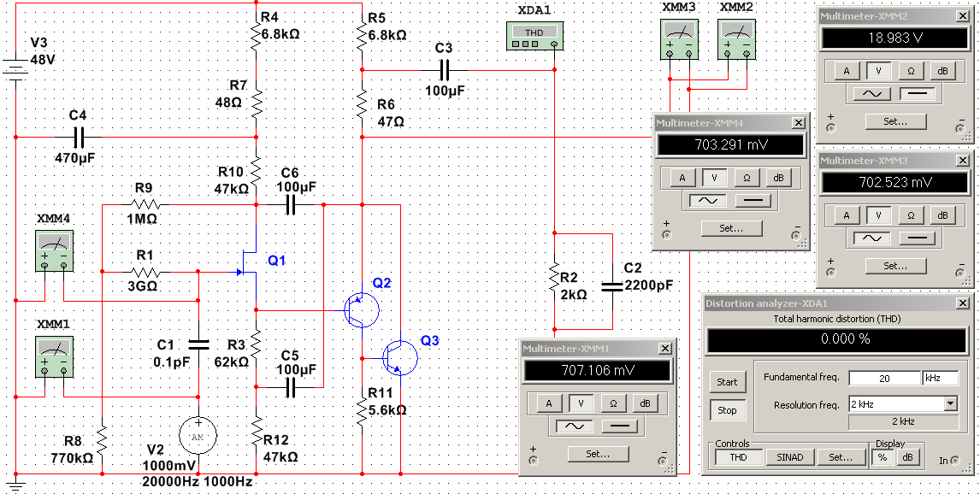Screen dimensions: 980x494
Task: Click the Fundamental freq. value field
Action: 884,378
